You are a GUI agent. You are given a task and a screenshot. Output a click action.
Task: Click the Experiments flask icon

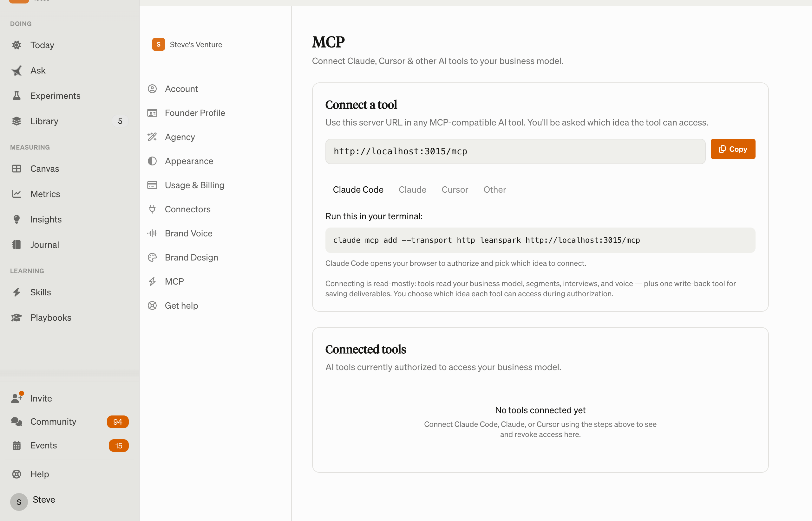click(x=16, y=96)
